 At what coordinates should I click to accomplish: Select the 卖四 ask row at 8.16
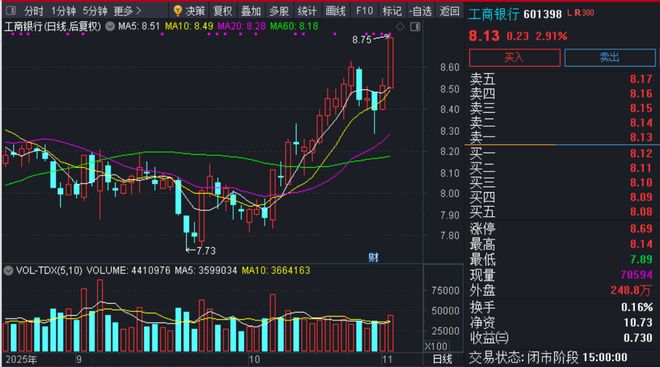[x=562, y=93]
